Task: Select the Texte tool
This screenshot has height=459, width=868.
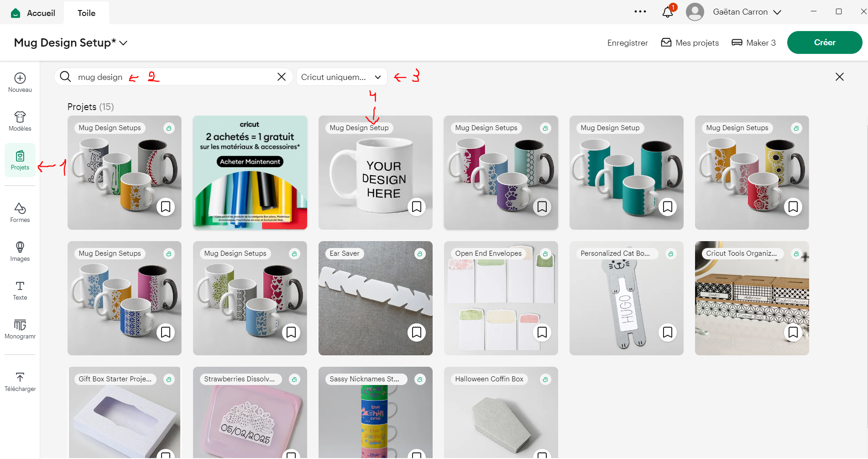Action: tap(20, 290)
